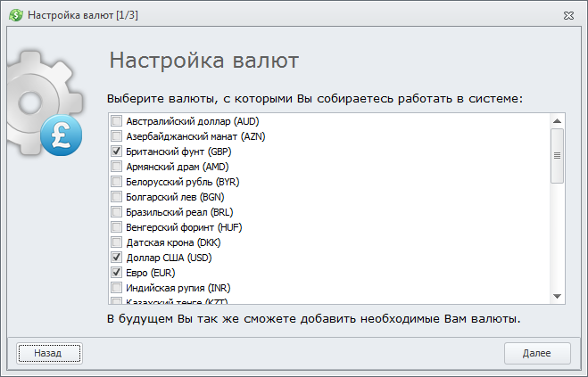Tick the Армянский драм (AMD) checkbox
588x377 pixels.
117,167
